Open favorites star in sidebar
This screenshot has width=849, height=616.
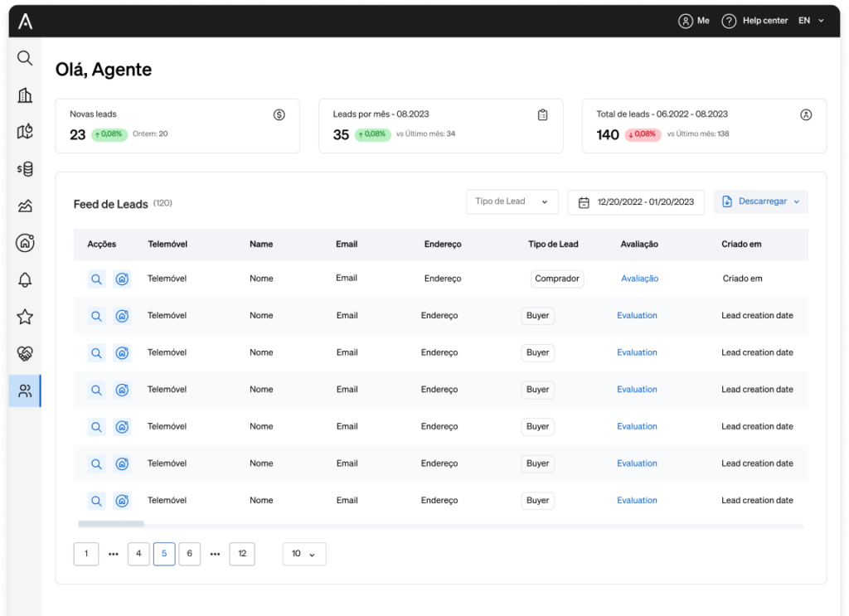click(25, 317)
